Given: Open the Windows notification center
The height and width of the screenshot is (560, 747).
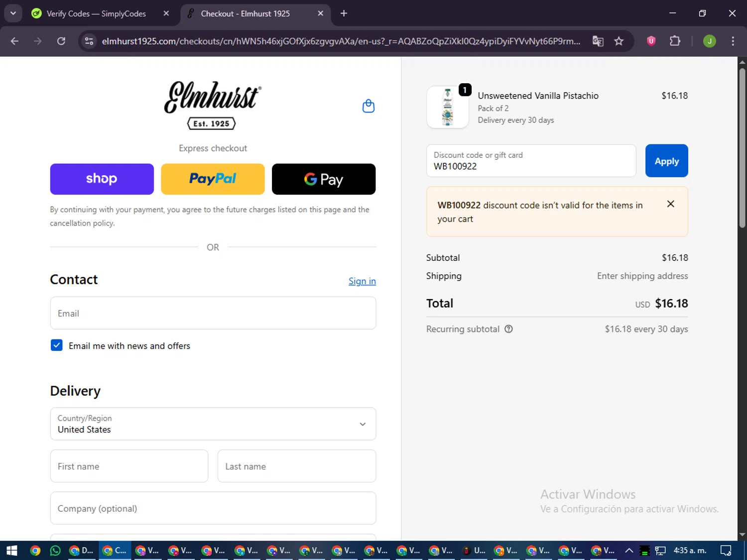Looking at the screenshot, I should (x=726, y=551).
